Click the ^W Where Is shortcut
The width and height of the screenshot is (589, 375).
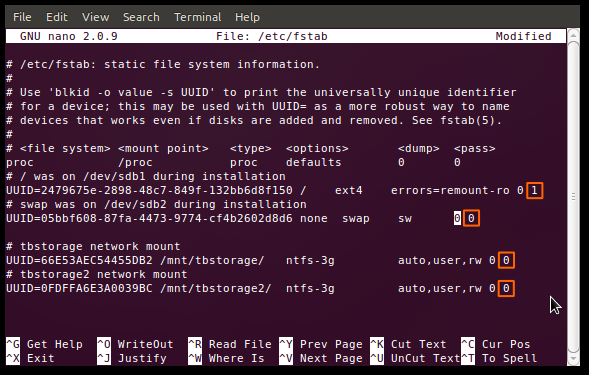pos(226,358)
